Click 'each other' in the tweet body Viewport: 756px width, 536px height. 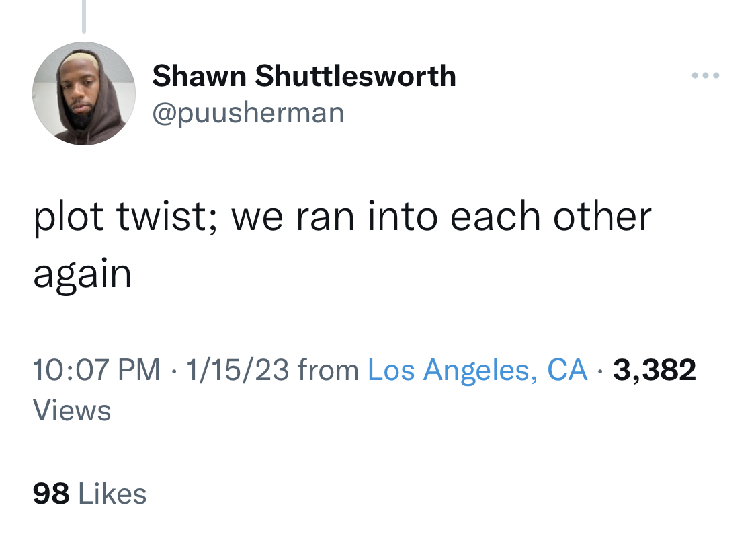click(550, 217)
